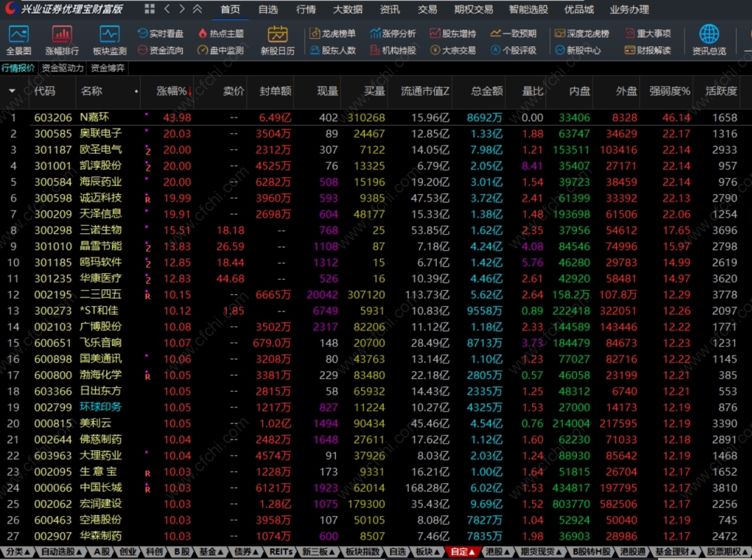Open 财报解读 financial report analysis
752x560 pixels.
coord(648,50)
